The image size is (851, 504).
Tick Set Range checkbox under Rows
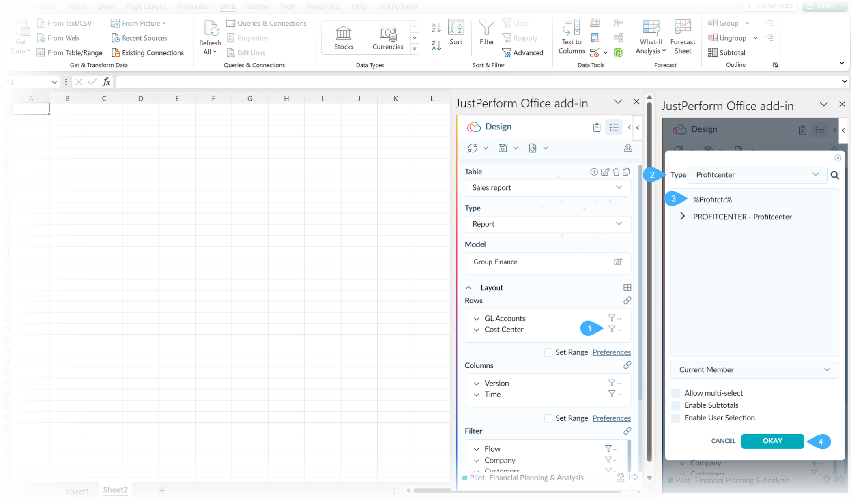[548, 352]
